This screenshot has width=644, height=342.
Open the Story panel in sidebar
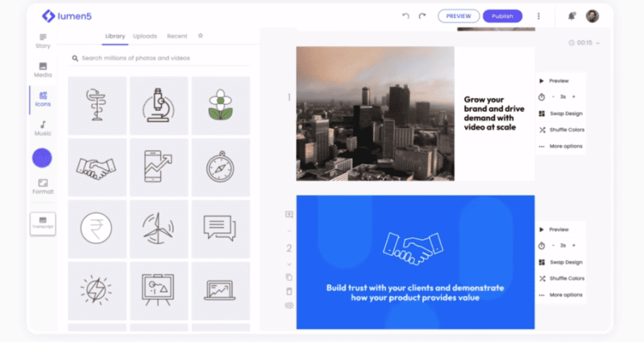(x=43, y=41)
